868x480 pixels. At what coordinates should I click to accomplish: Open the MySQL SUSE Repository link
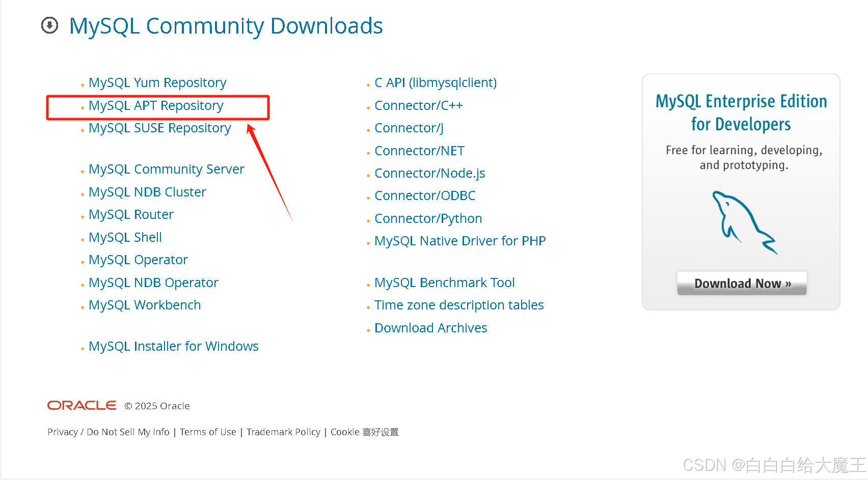click(x=160, y=128)
